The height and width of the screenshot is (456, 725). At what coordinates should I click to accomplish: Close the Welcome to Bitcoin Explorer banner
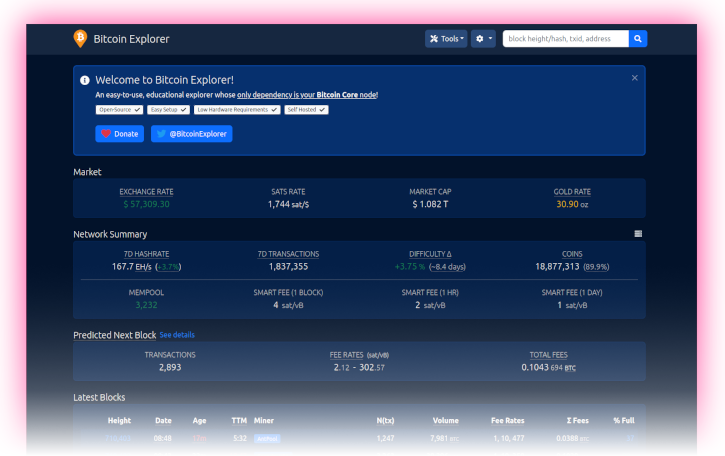634,78
